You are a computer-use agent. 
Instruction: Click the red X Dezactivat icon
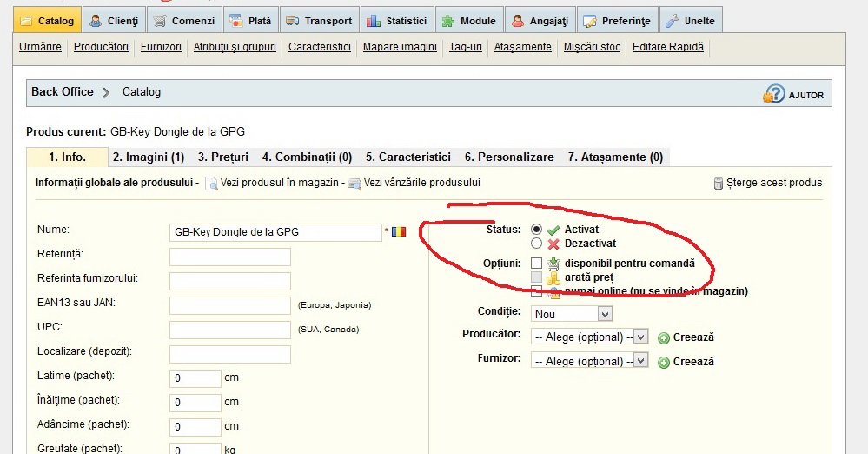[553, 244]
